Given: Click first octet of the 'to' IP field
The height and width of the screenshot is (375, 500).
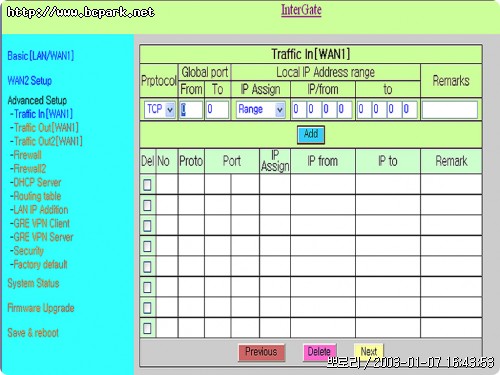Looking at the screenshot, I should point(364,109).
